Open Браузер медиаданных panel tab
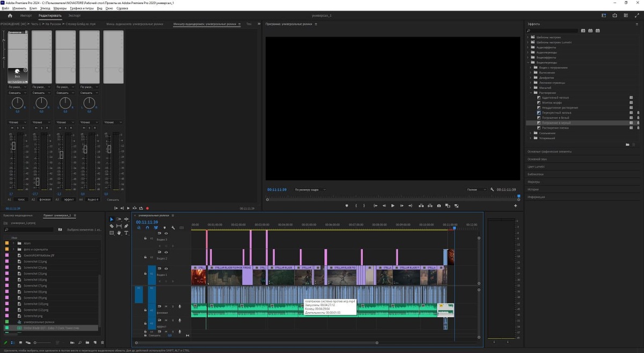The width and height of the screenshot is (644, 353). (18, 215)
